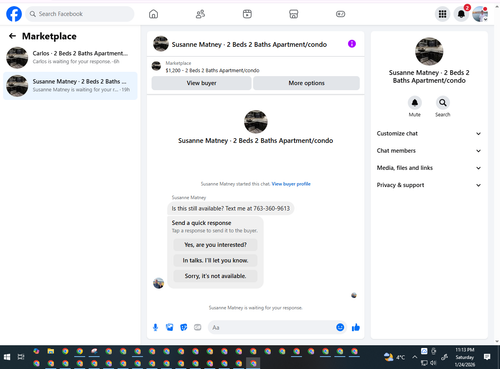Click the GIF picker icon

click(x=198, y=327)
